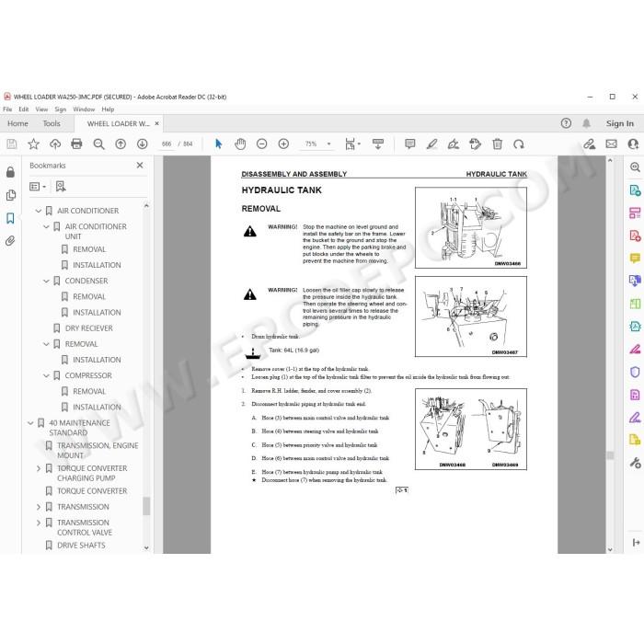This screenshot has height=644, width=644.
Task: Open the Add comment sticky note tool
Action: point(409,144)
